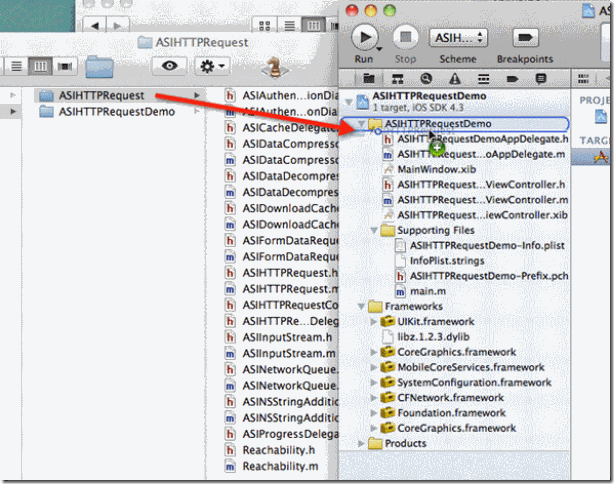
Task: Select ASIHTTPRequestDemo-Info.plist
Action: pyautogui.click(x=487, y=246)
